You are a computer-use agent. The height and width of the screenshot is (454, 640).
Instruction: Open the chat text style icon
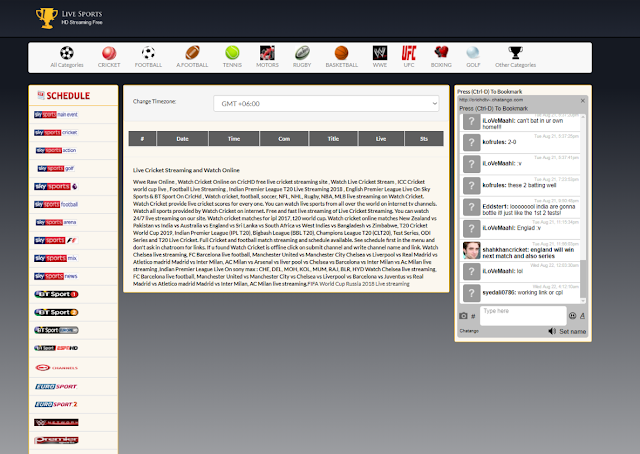582,316
